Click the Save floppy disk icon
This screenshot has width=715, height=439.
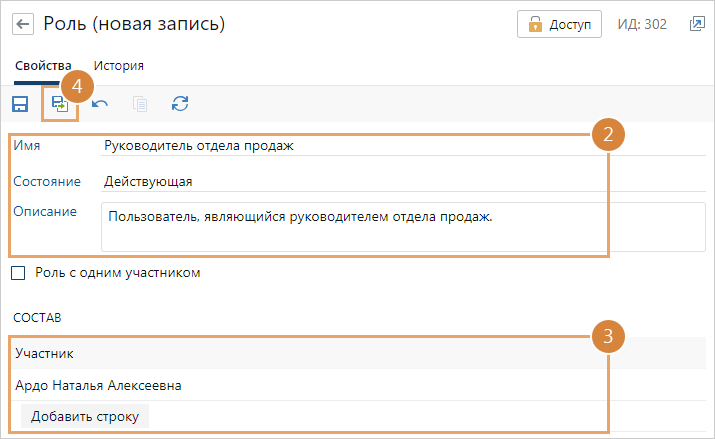(20, 104)
